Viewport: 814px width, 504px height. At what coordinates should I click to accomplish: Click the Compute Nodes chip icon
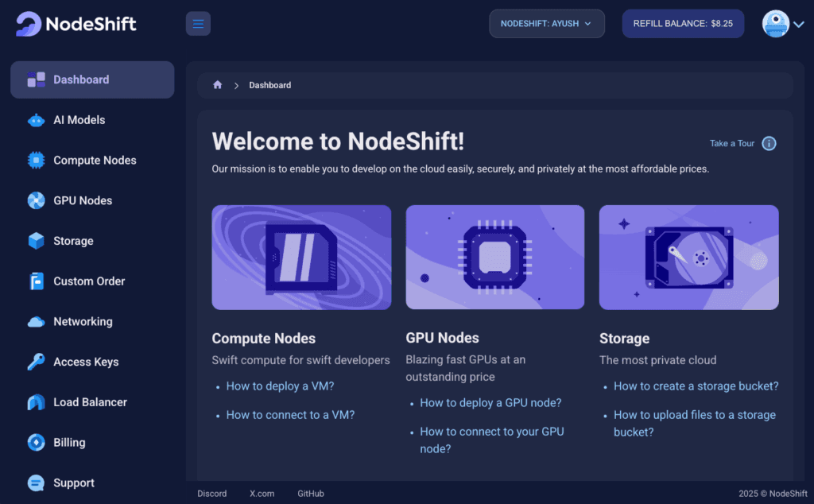[36, 161]
